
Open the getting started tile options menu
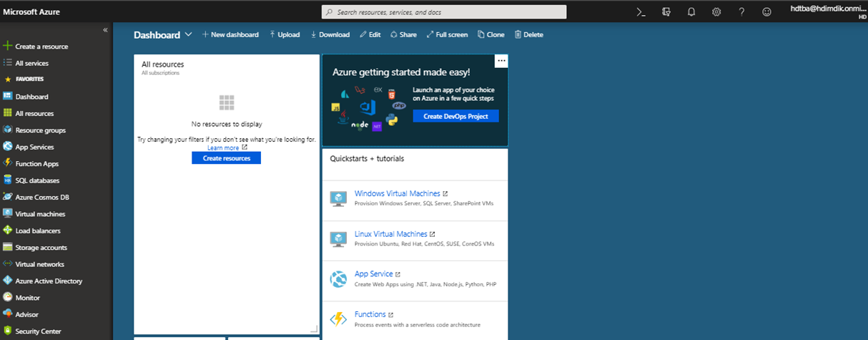pos(501,61)
